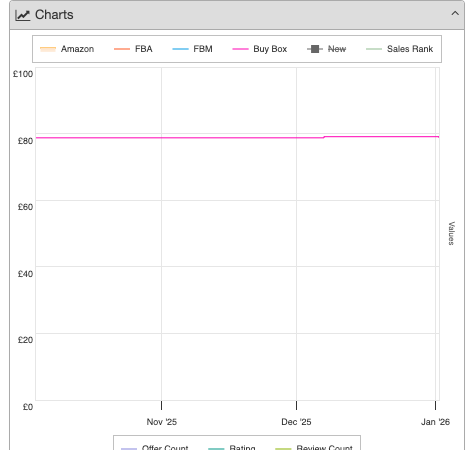Click the £40 y-axis label
The image size is (474, 450).
click(x=25, y=274)
